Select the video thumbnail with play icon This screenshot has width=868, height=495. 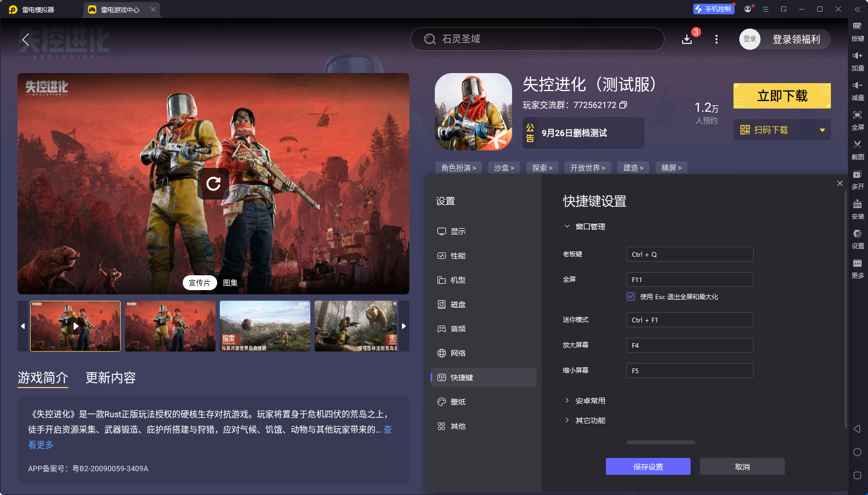tap(76, 326)
